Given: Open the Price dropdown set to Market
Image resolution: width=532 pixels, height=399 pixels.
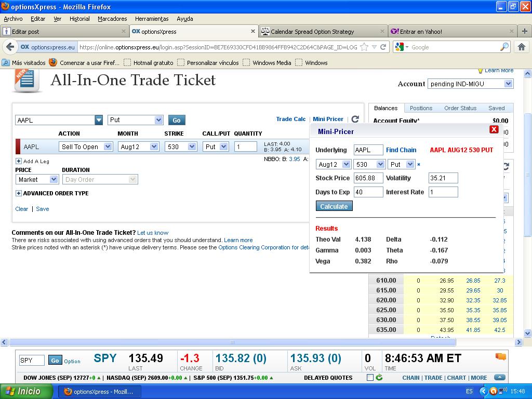Looking at the screenshot, I should click(x=37, y=179).
